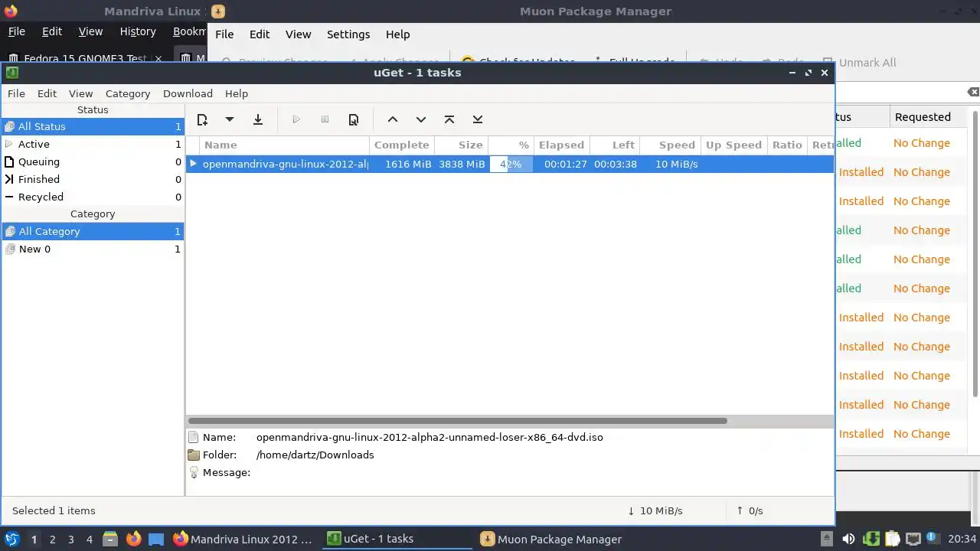
Task: Sort downloads by the Speed column header
Action: 670,145
